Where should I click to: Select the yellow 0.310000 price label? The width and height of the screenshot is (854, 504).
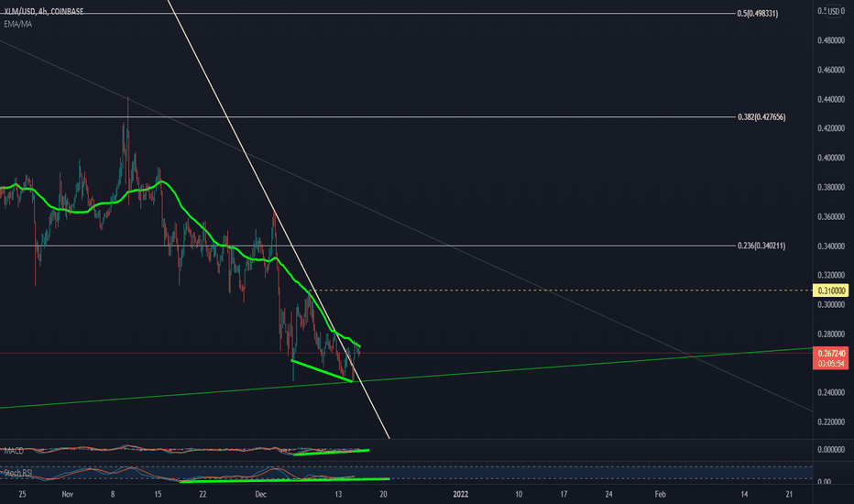click(x=830, y=291)
